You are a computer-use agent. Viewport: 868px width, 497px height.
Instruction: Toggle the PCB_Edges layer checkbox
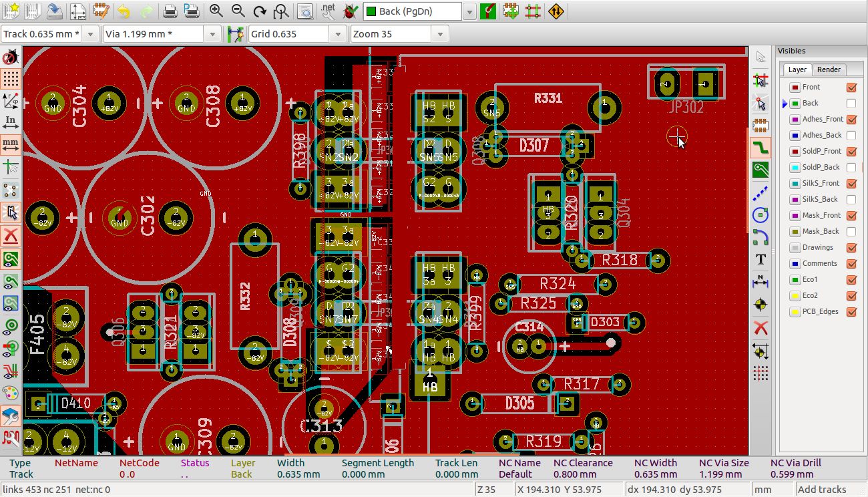[851, 311]
